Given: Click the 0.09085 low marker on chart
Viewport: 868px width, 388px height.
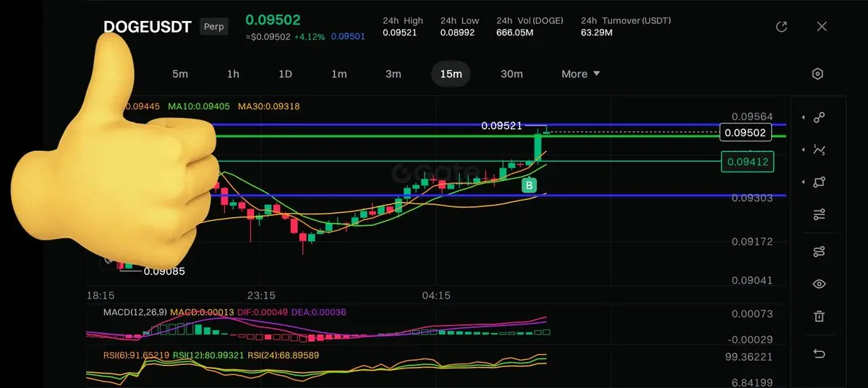Looking at the screenshot, I should click(164, 271).
